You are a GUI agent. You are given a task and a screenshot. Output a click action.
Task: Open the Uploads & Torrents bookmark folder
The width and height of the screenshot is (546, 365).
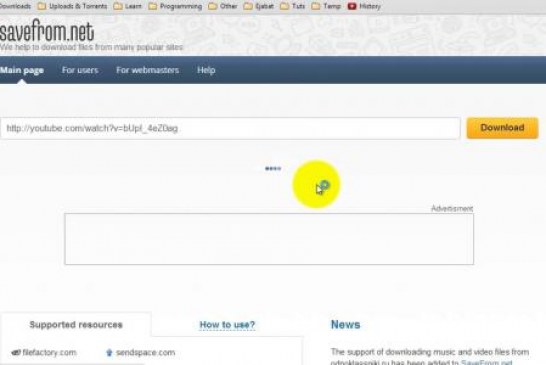tap(72, 6)
